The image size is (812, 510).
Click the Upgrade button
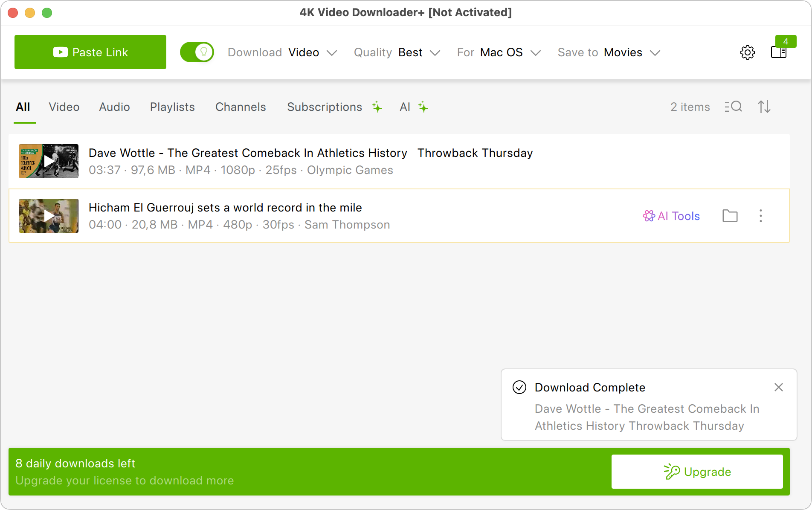pos(697,472)
